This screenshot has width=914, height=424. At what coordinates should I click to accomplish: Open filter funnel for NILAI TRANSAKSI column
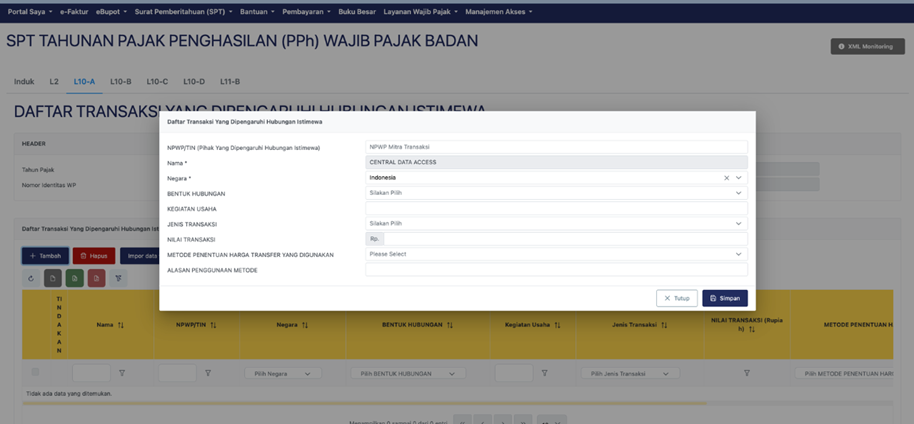(747, 373)
